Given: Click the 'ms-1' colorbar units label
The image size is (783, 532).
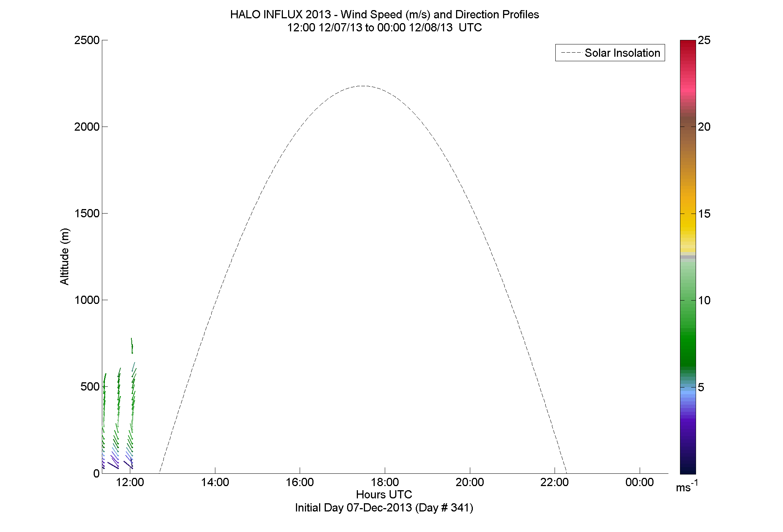Looking at the screenshot, I should pos(687,486).
